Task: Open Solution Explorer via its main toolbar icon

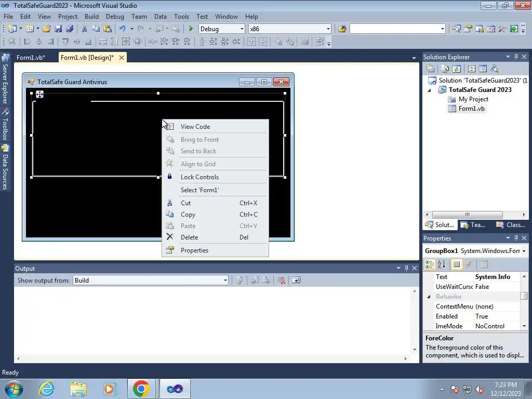Action: point(456,29)
